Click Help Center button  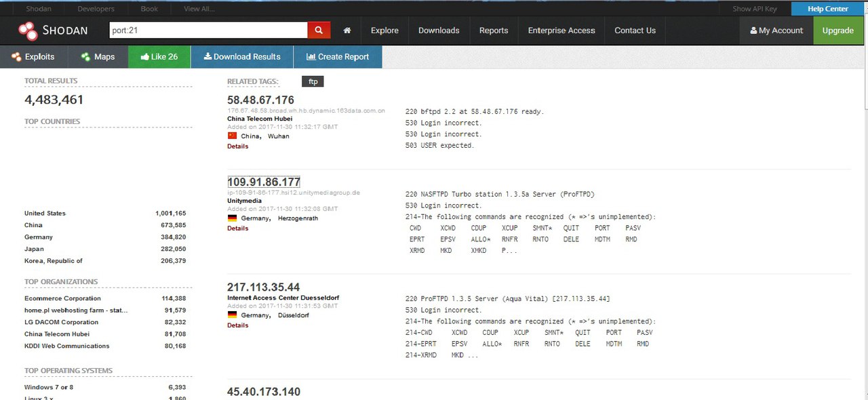(x=827, y=9)
